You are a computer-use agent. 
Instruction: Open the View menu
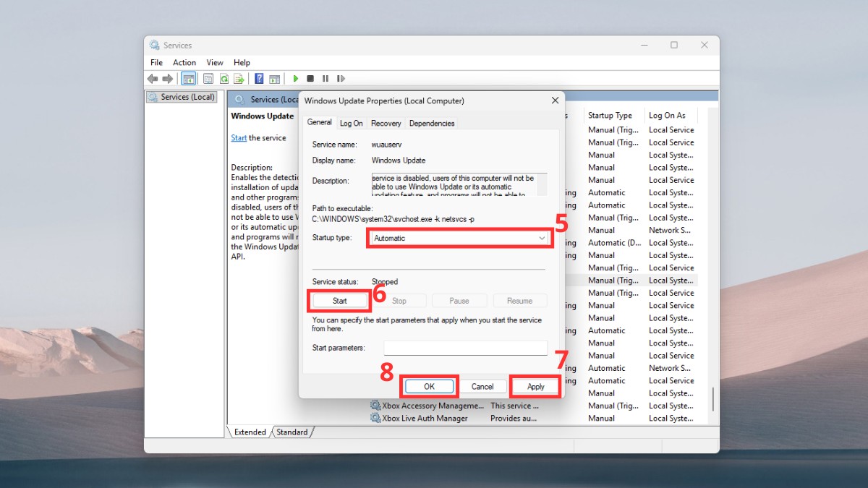coord(215,63)
